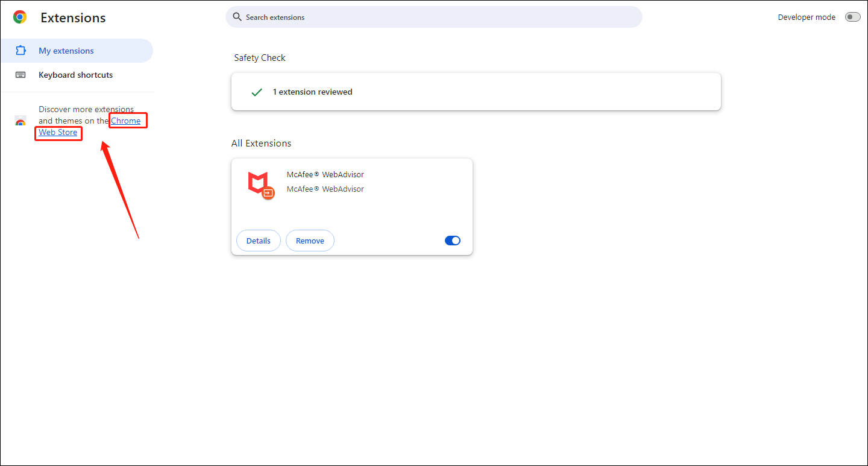Click the 'Safety Check' heading
The image size is (868, 466).
coord(260,58)
